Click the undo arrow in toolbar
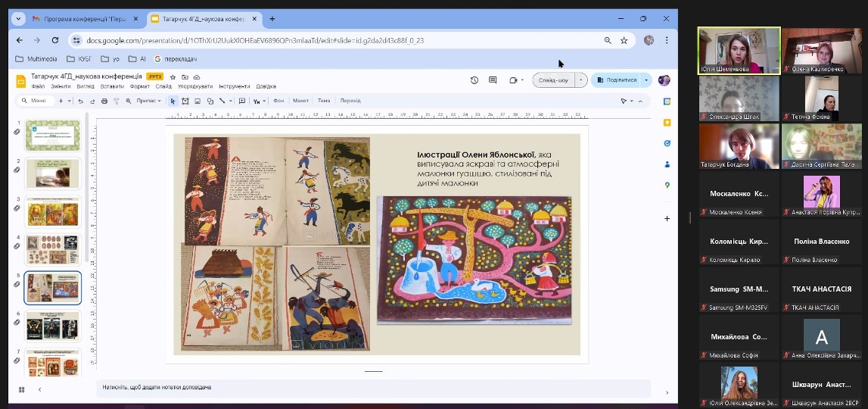 80,101
